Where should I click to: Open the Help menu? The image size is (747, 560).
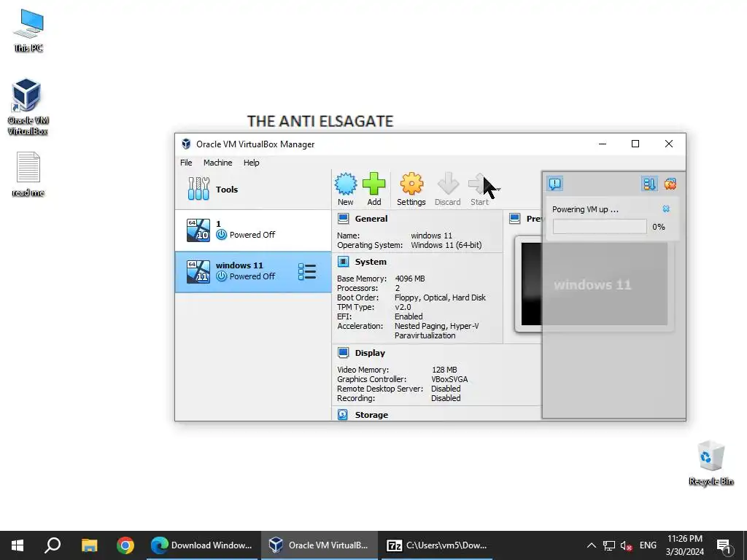(x=252, y=163)
